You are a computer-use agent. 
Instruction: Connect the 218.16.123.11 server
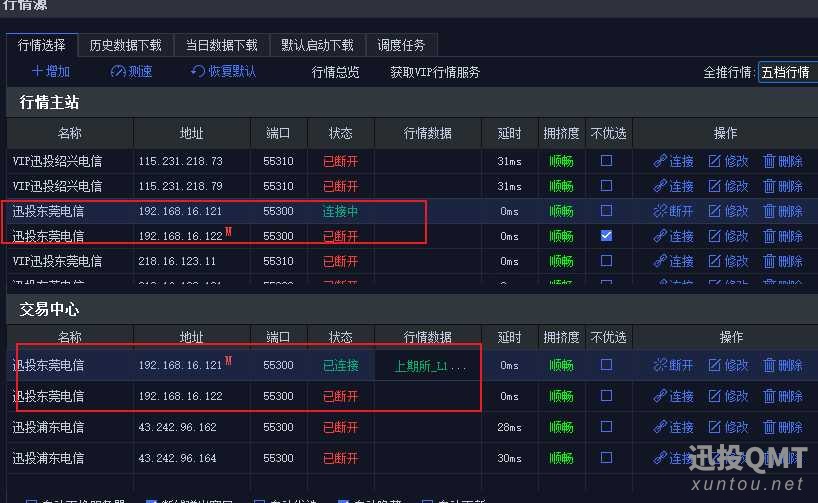[x=673, y=261]
